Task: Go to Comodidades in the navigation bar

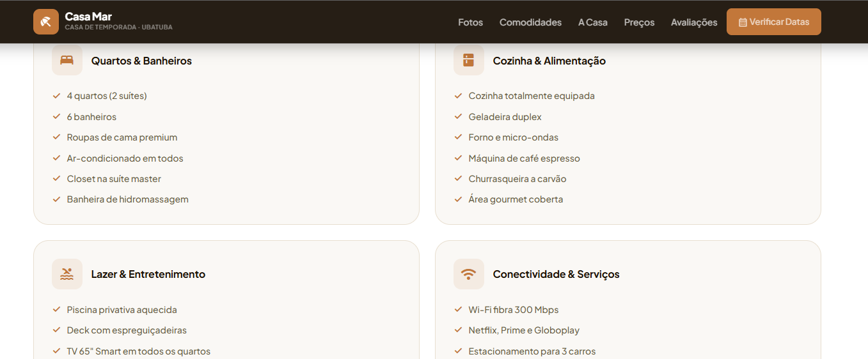Action: point(530,22)
